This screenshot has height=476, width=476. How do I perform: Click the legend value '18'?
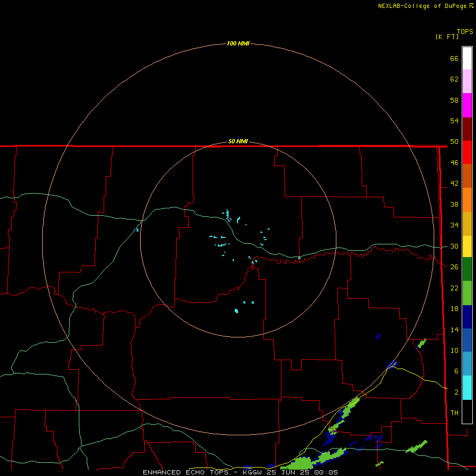454,309
